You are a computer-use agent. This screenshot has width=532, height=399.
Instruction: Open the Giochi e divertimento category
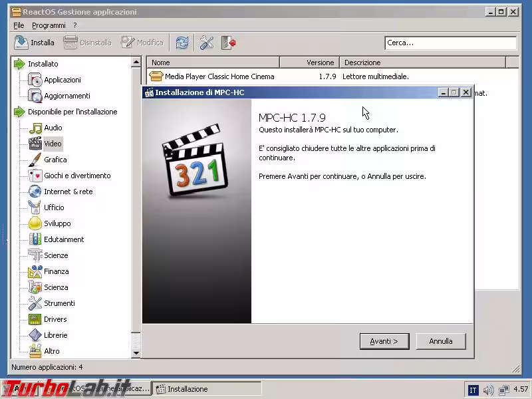coord(76,176)
